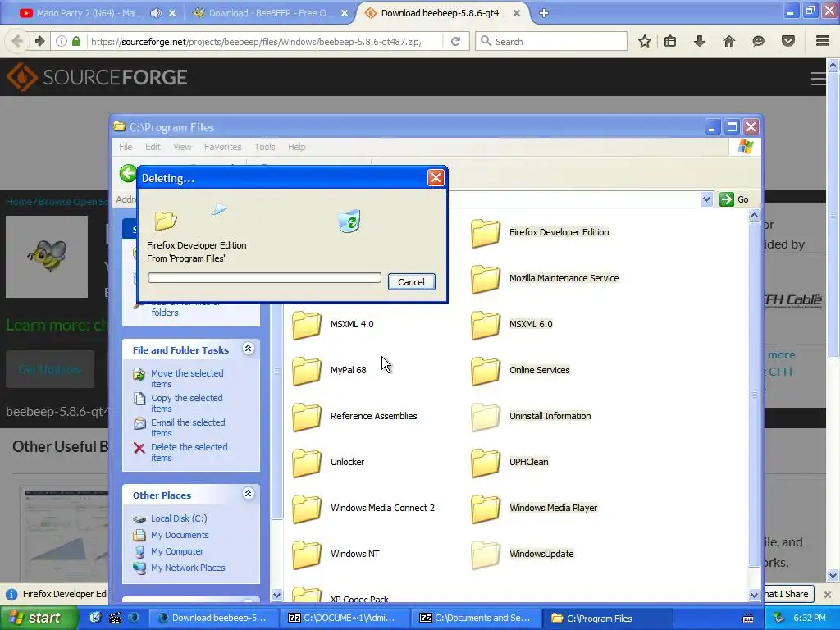Open the Favorites menu in Explorer

[x=223, y=147]
